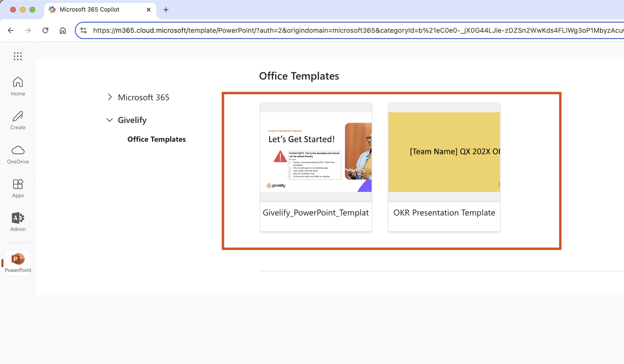Go to Home in the sidebar
The width and height of the screenshot is (624, 364).
pos(18,86)
